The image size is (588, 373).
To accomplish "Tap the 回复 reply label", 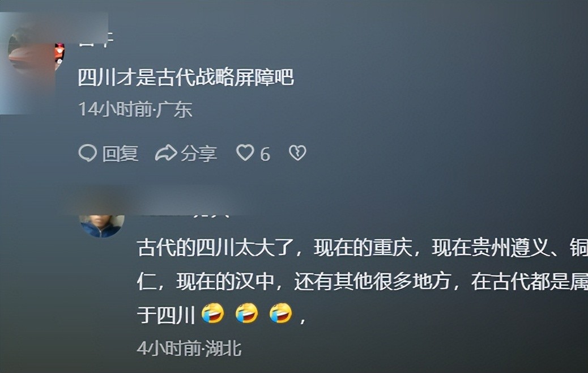I will coord(120,154).
